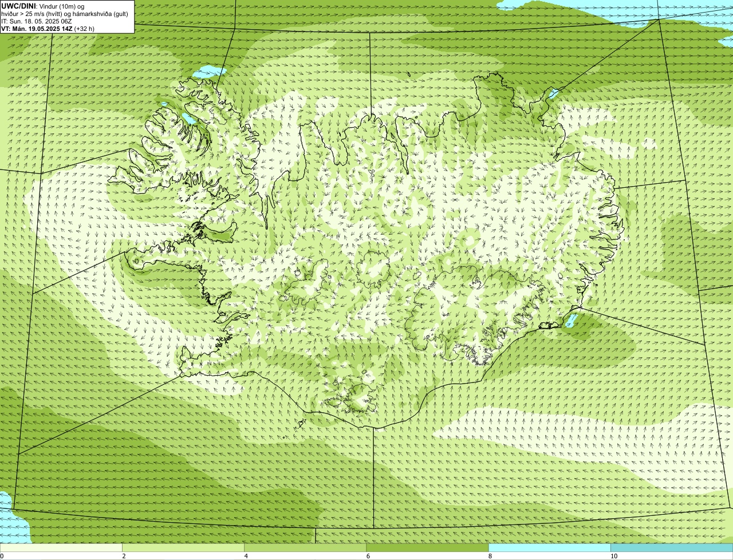Click the '10' label on the color scale
This screenshot has width=733, height=560.
614,556
